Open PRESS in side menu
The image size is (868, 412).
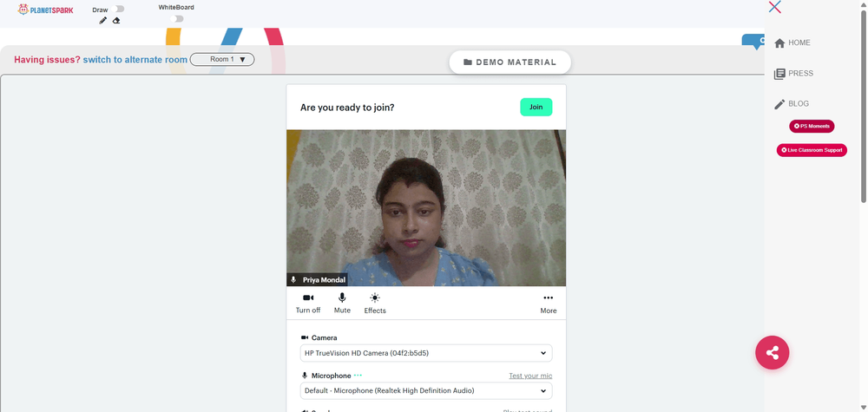coord(794,73)
